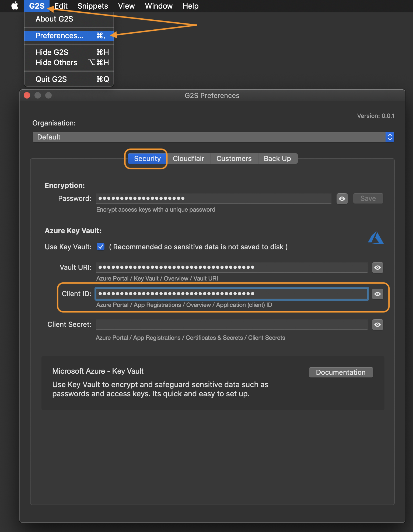Open the Organisation dropdown

213,137
